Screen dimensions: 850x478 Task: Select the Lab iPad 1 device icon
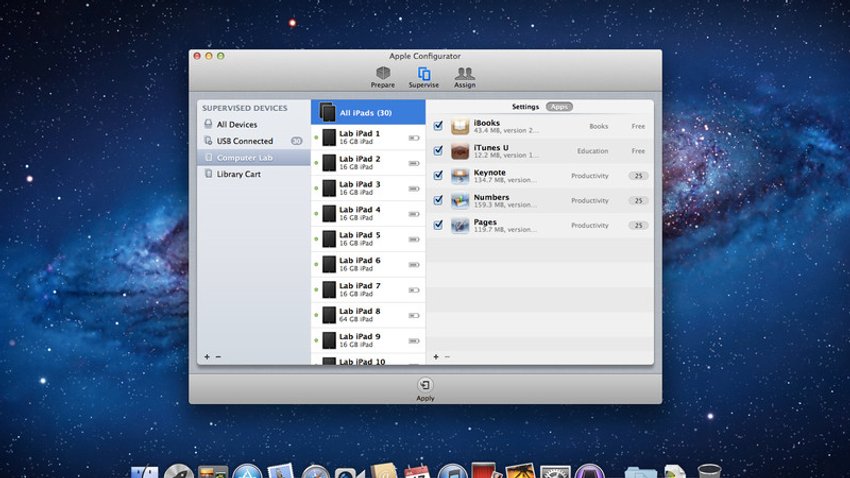click(x=329, y=138)
